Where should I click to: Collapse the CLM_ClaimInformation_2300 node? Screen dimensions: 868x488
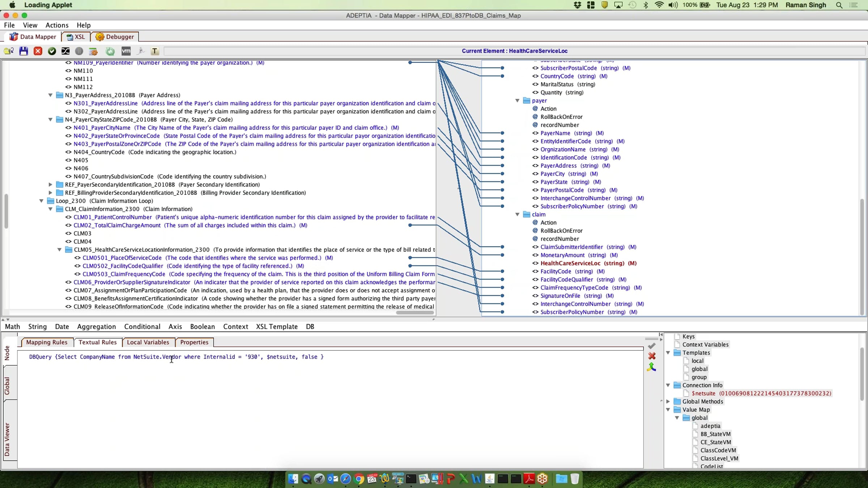pos(51,209)
